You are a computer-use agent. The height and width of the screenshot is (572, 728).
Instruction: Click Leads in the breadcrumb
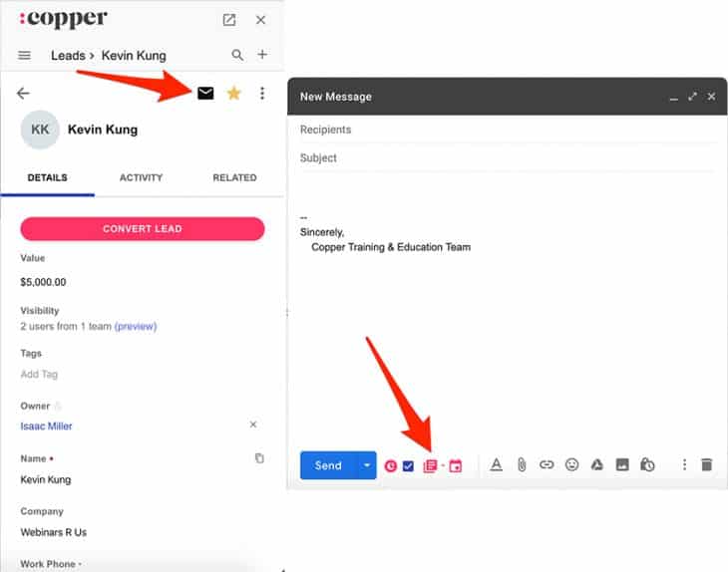tap(68, 56)
